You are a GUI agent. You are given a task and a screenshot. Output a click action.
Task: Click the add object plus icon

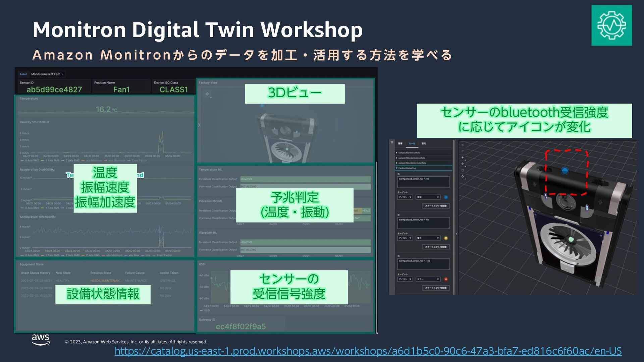pos(463,158)
